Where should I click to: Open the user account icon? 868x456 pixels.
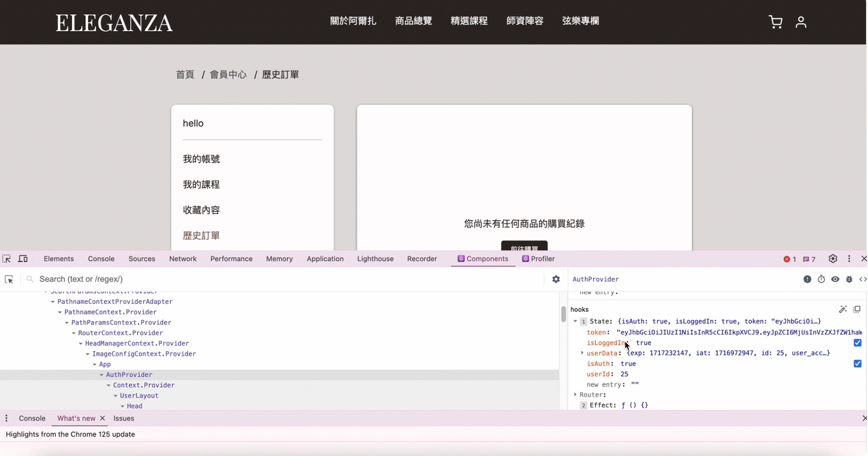(801, 22)
